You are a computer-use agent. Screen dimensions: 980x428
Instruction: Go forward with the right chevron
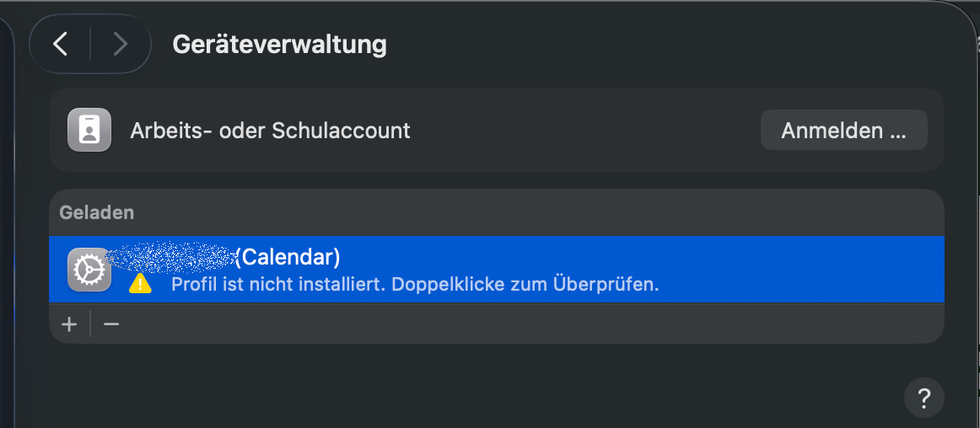click(120, 44)
